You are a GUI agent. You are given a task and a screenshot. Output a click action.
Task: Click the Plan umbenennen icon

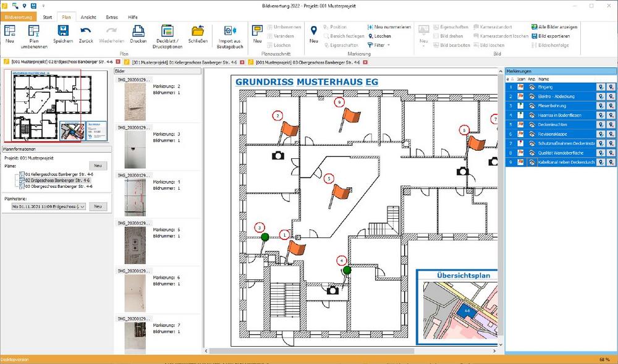tap(34, 31)
